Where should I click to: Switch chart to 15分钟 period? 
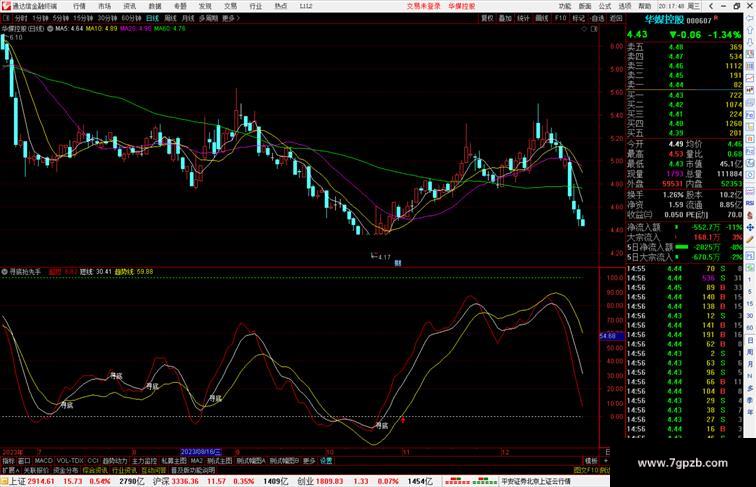point(83,18)
